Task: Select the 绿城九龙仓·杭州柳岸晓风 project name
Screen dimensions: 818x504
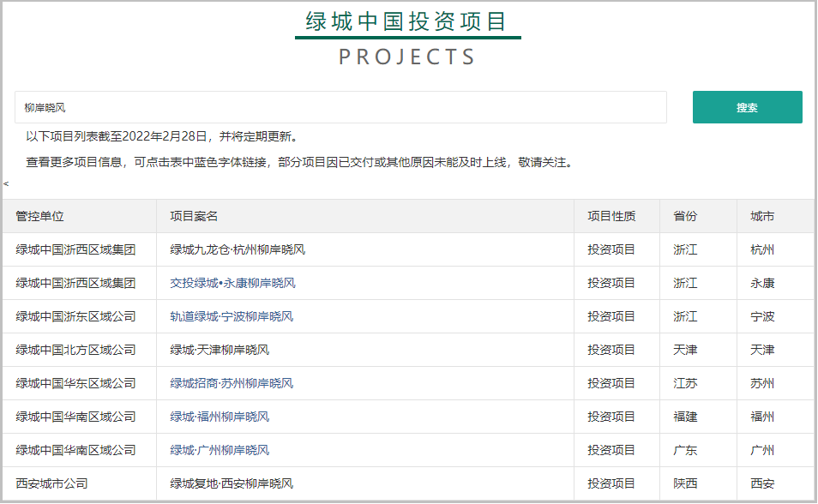Action: pos(238,250)
